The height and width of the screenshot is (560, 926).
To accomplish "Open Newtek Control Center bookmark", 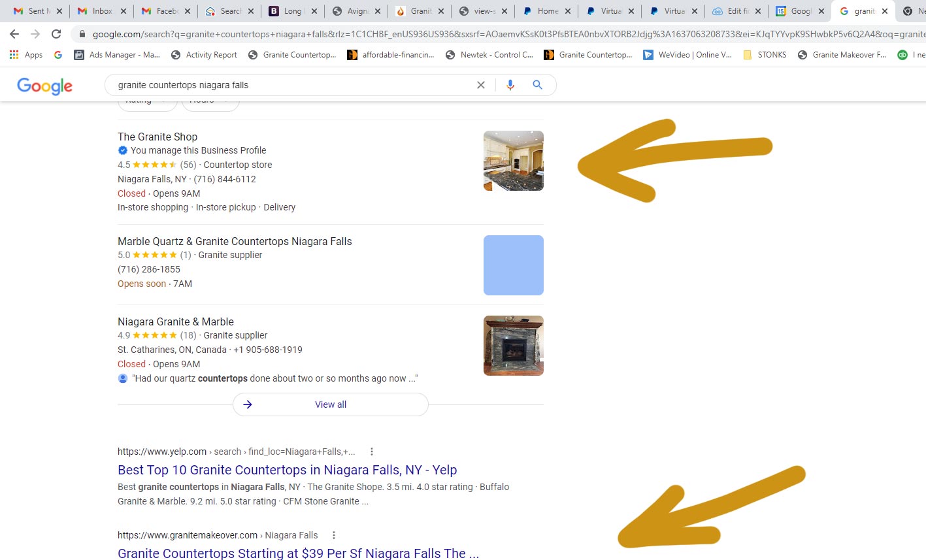I will pos(489,55).
